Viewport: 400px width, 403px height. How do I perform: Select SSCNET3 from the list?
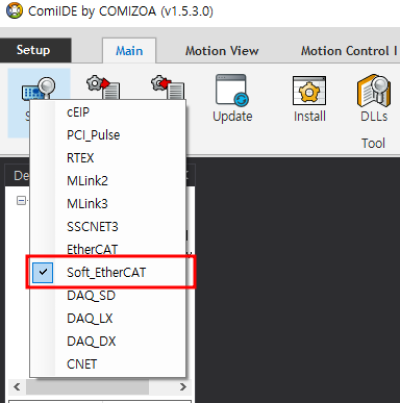click(x=108, y=227)
